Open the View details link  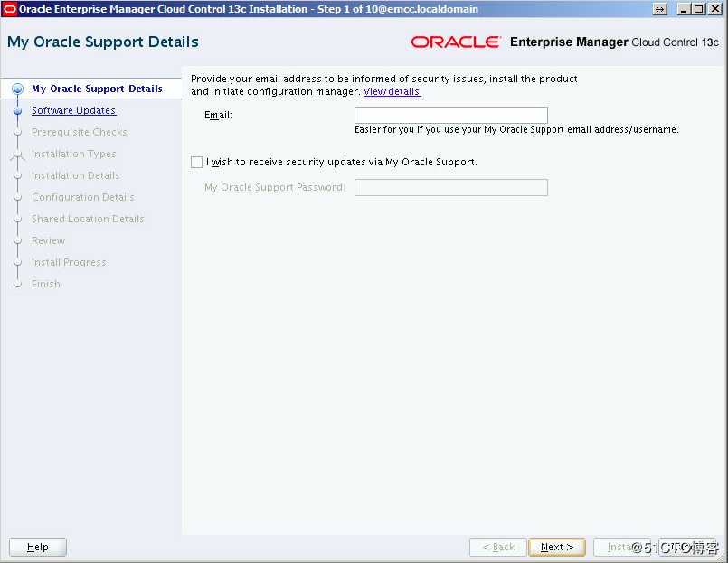[x=392, y=91]
